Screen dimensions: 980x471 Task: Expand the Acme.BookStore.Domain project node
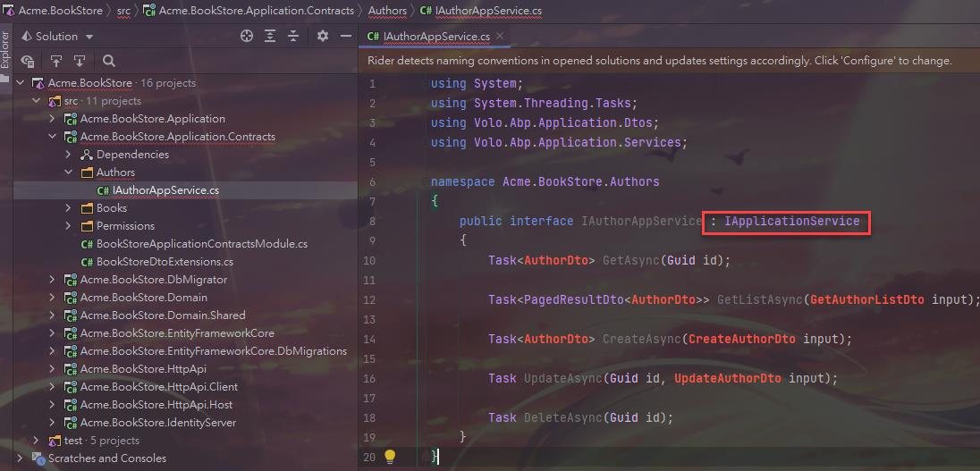click(x=53, y=298)
